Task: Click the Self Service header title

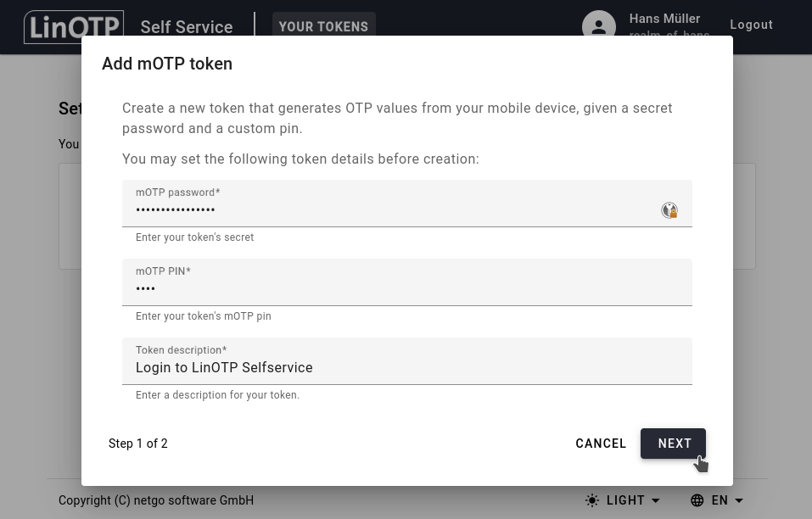Action: tap(187, 27)
